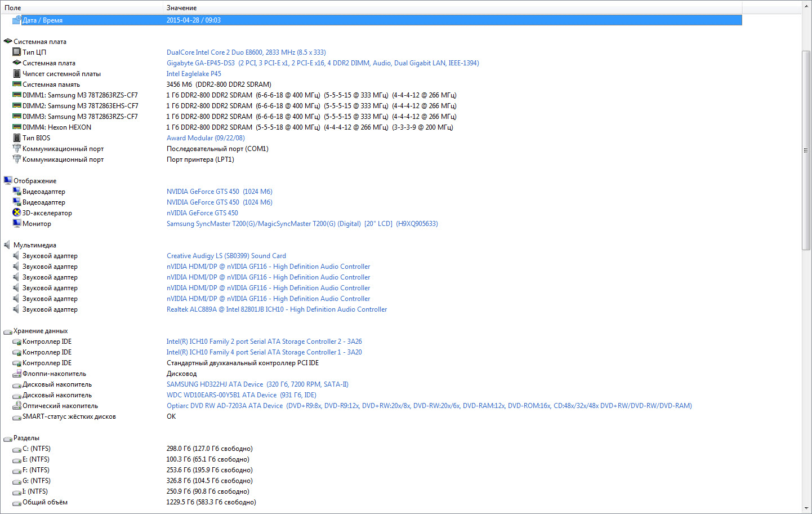Image resolution: width=812 pixels, height=514 pixels.
Task: Click the icon beside SAMSUNG HD322HJ disk drive
Action: (x=17, y=384)
